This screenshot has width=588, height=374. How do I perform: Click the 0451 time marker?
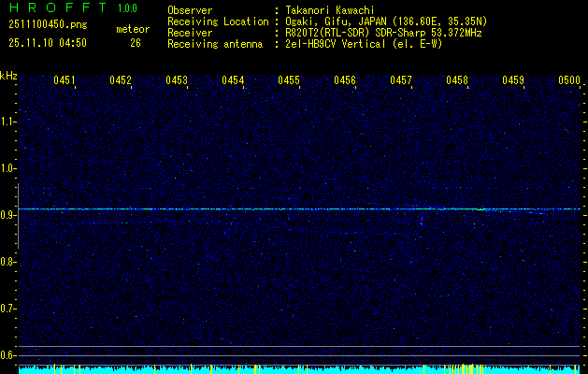click(x=65, y=81)
